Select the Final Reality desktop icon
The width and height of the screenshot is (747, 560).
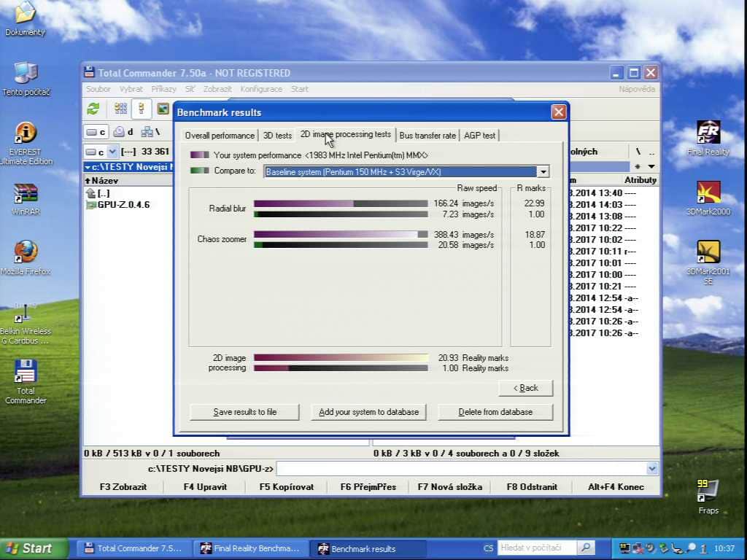708,139
